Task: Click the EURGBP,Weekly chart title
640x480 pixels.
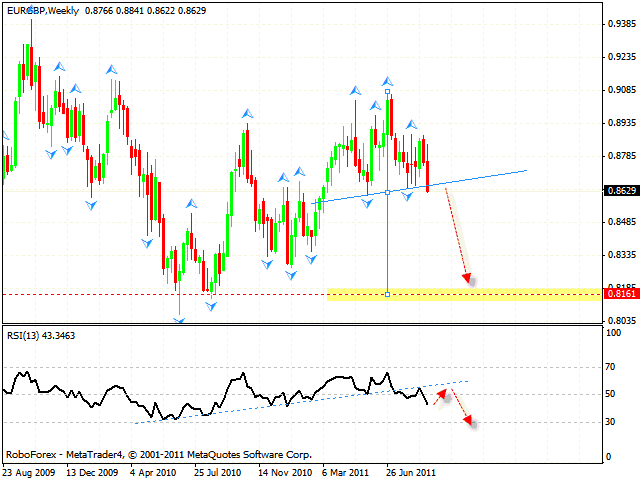Action: click(46, 9)
